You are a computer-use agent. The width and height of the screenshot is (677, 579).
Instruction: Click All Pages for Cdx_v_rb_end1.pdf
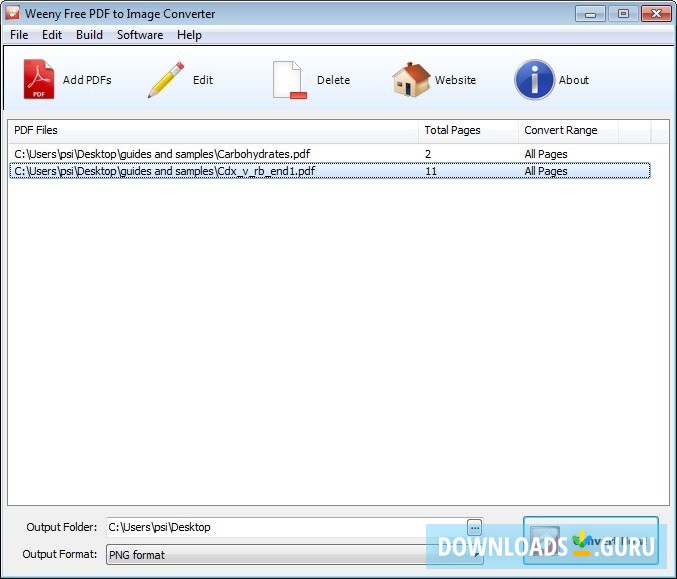tap(546, 171)
